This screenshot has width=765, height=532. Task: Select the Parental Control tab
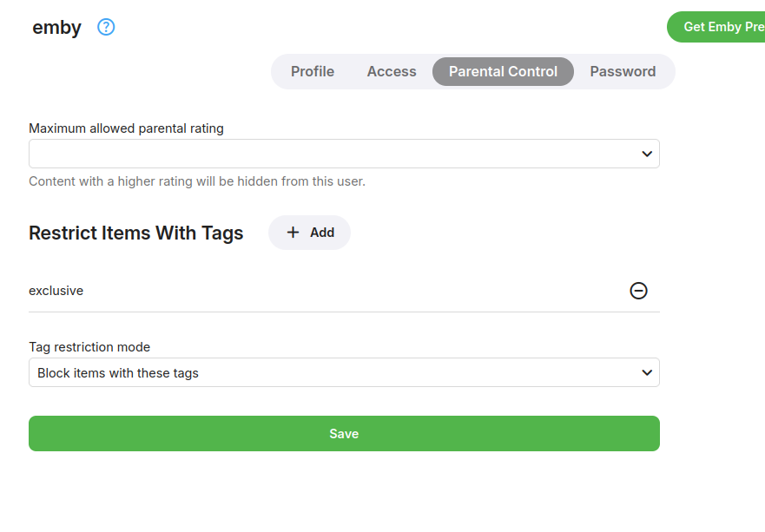[503, 71]
